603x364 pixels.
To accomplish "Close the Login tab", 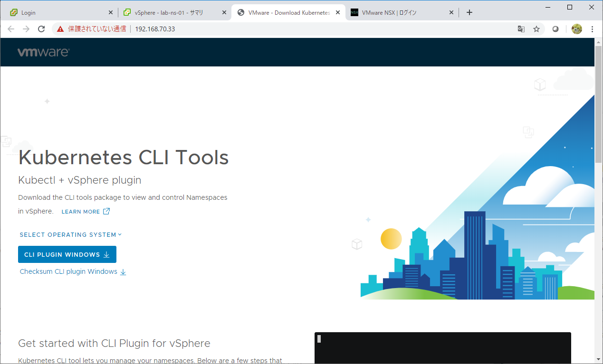I will point(111,13).
